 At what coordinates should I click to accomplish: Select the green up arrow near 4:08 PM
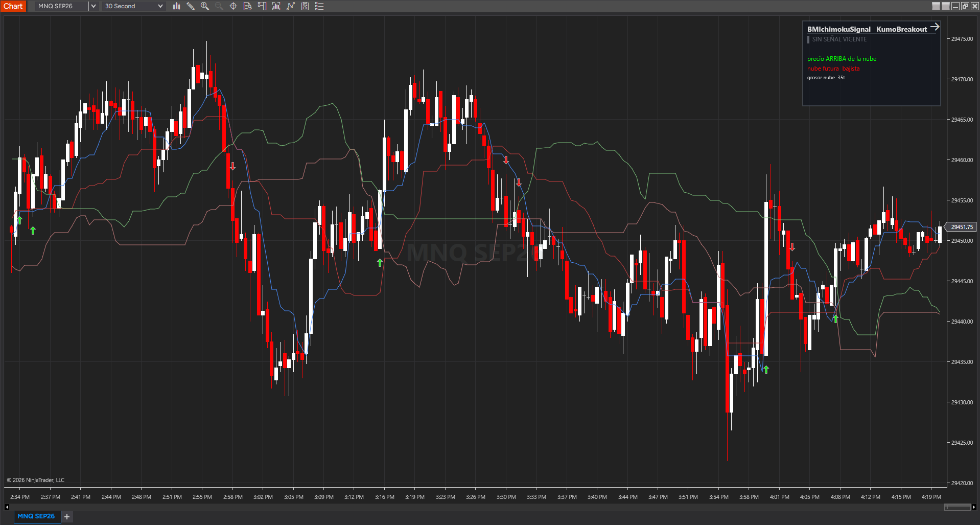(835, 319)
